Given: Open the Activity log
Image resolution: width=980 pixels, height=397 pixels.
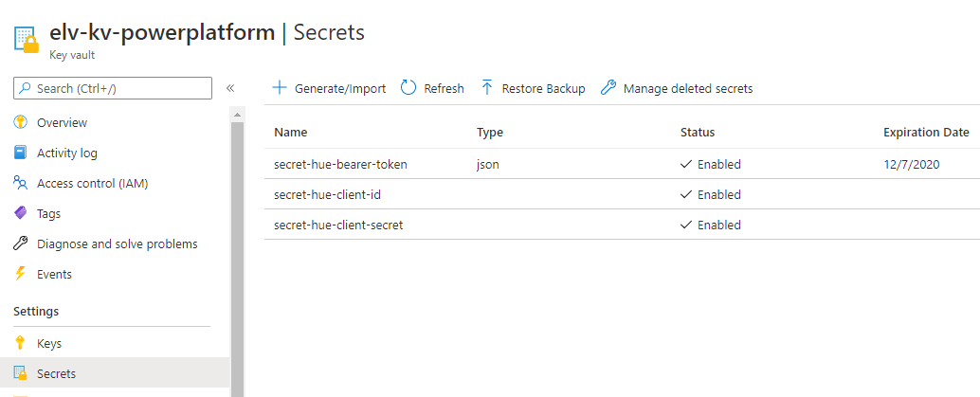Looking at the screenshot, I should point(67,153).
